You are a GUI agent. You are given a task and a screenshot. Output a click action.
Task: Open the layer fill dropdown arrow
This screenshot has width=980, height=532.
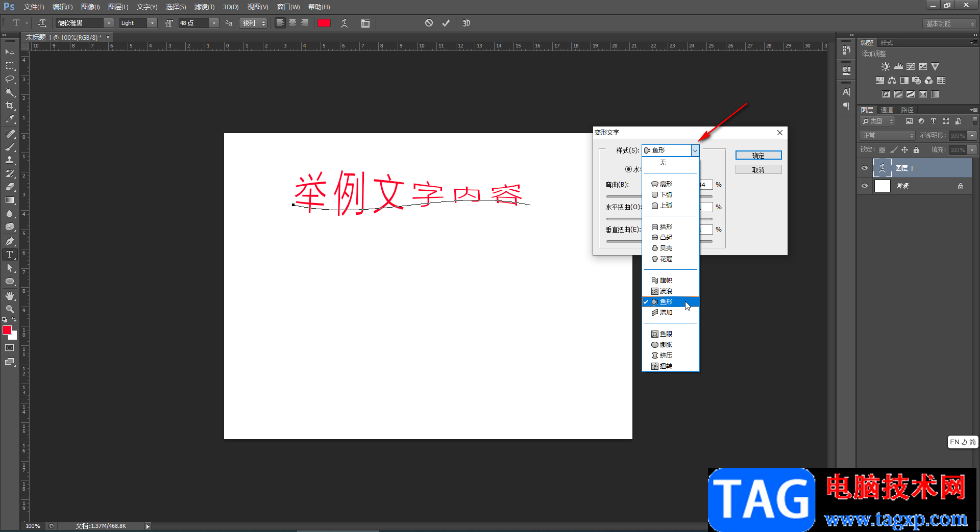(x=972, y=150)
